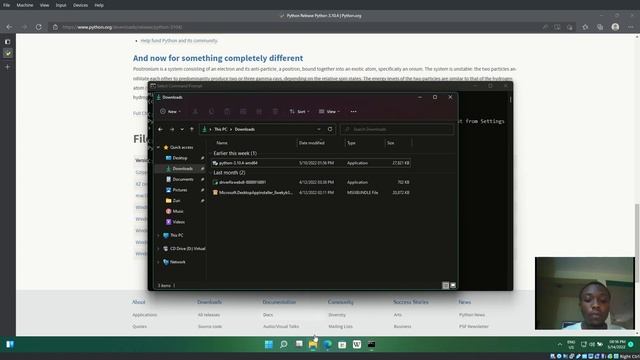Switch Explorer to large thumbnails view icon
This screenshot has width=640, height=360.
tap(453, 285)
